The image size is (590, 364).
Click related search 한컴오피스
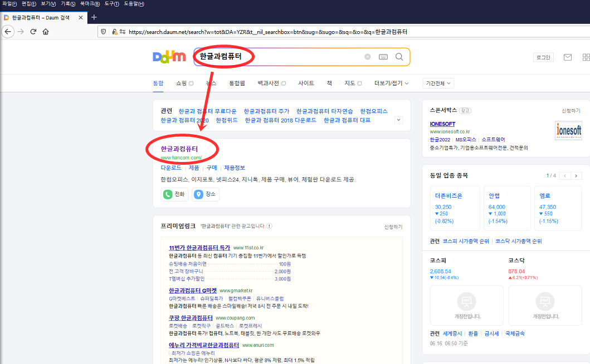374,111
